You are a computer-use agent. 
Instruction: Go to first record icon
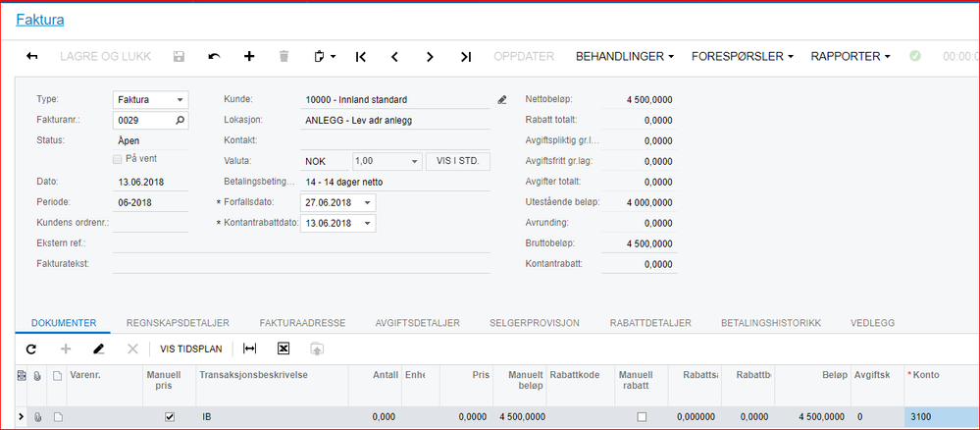click(360, 56)
